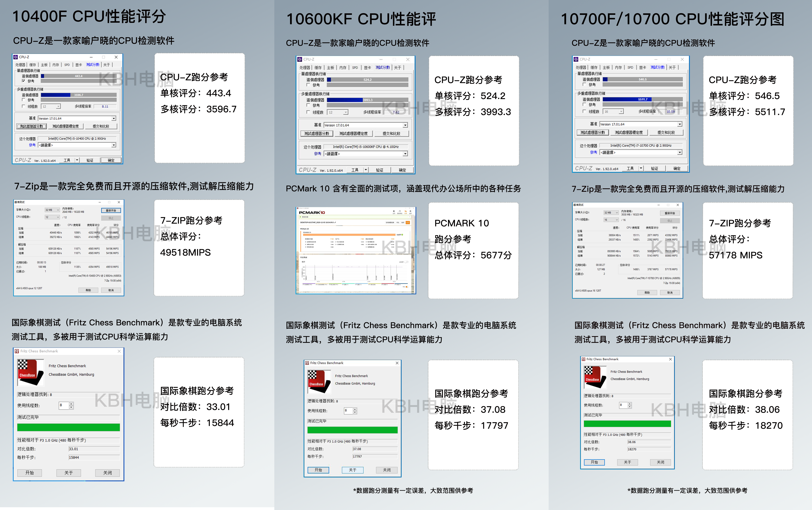Click the Fritz title bar icon in 10600KF window
This screenshot has width=812, height=510.
click(307, 363)
